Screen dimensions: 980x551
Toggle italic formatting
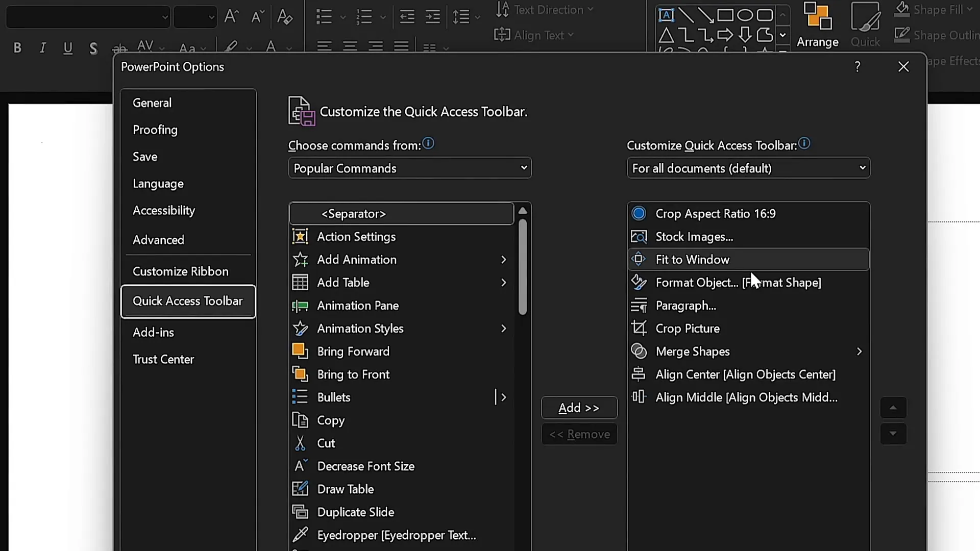(x=43, y=47)
